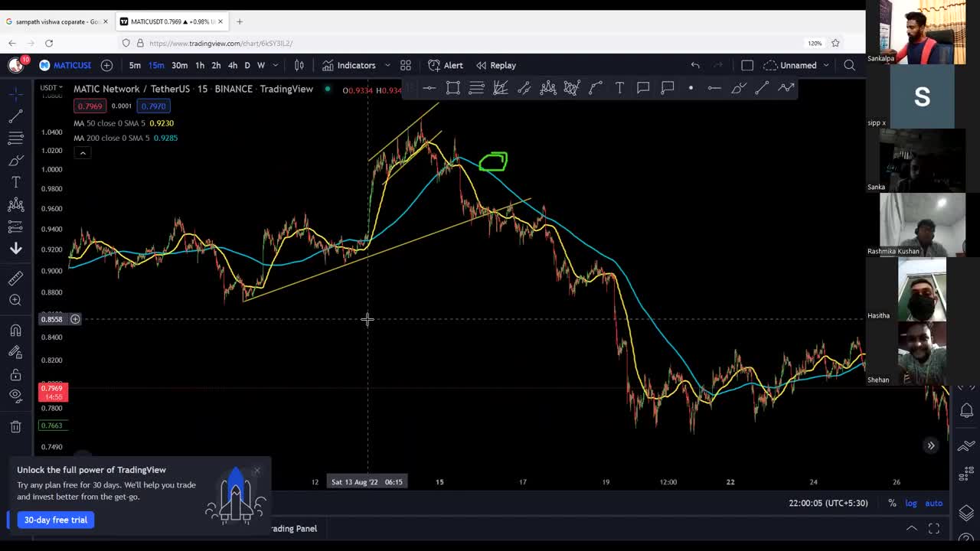Toggle hide all drawings eye icon
Screen dimensions: 980x551
point(15,396)
